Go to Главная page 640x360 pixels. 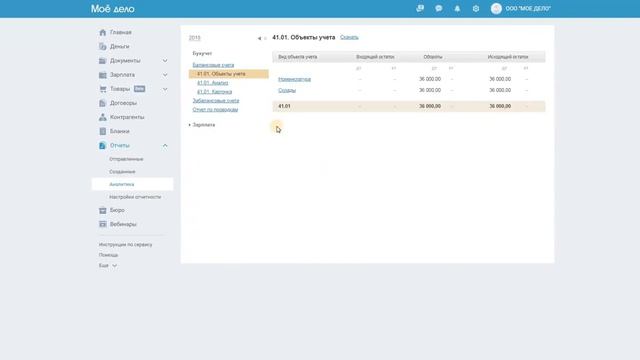[x=120, y=32]
